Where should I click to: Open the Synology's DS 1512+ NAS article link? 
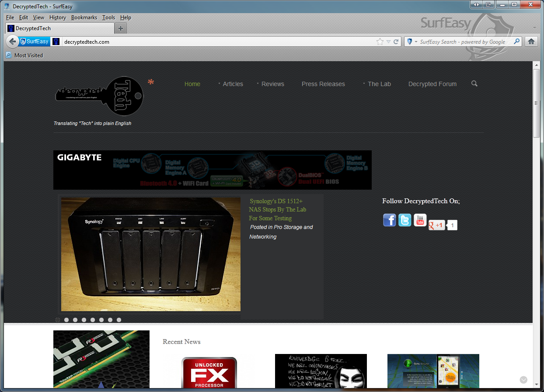(x=278, y=209)
